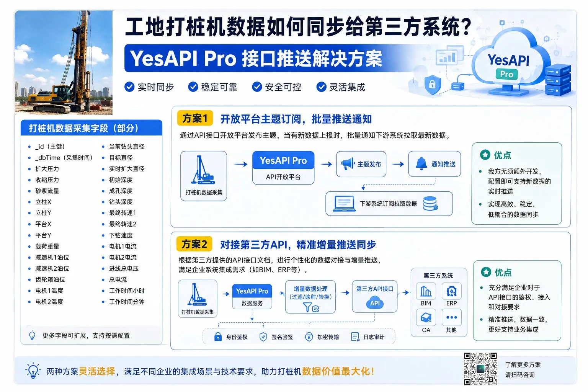Click the star badge icon beside 方案2 优点
Image resolution: width=588 pixels, height=392 pixels.
[486, 272]
